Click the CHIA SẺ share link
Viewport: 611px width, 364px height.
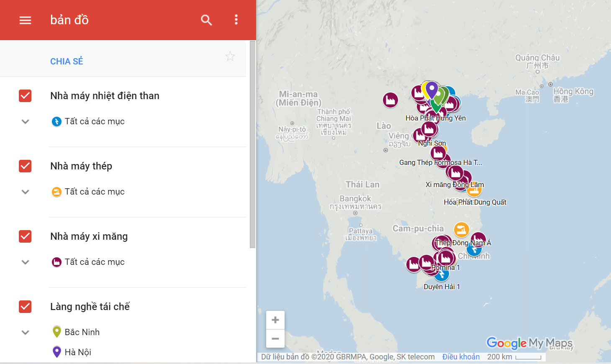(x=67, y=62)
